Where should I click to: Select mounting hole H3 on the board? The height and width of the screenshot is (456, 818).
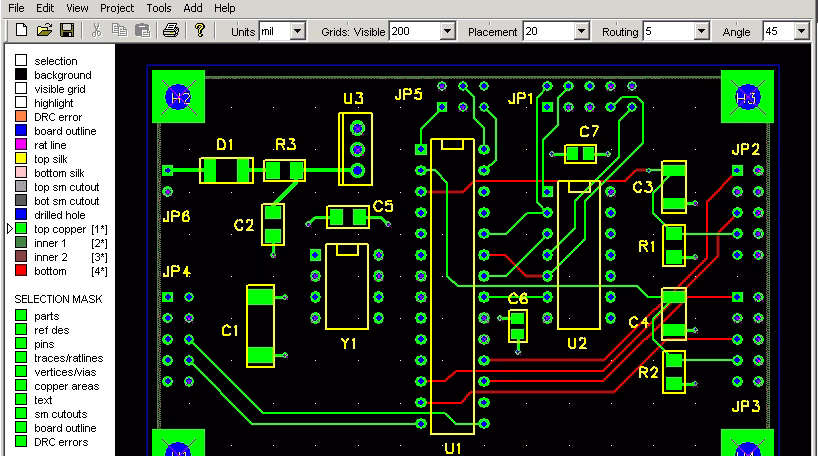click(747, 97)
